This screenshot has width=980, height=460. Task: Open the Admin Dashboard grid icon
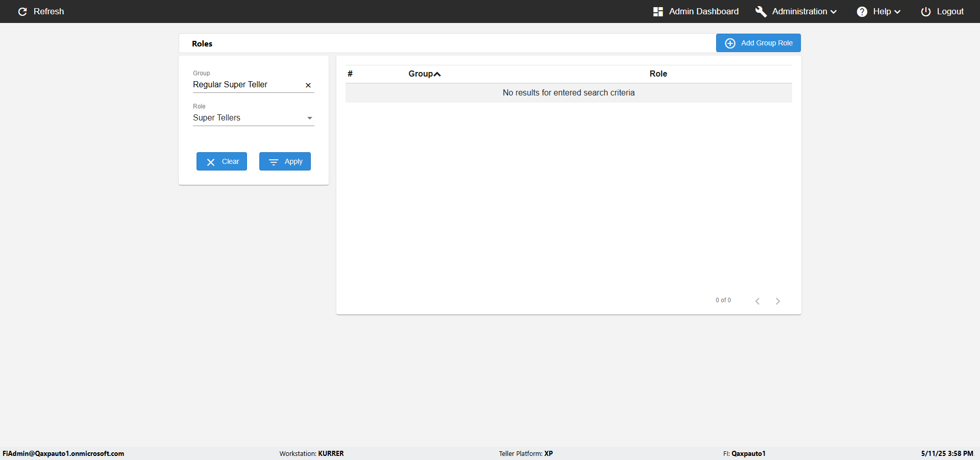tap(658, 11)
